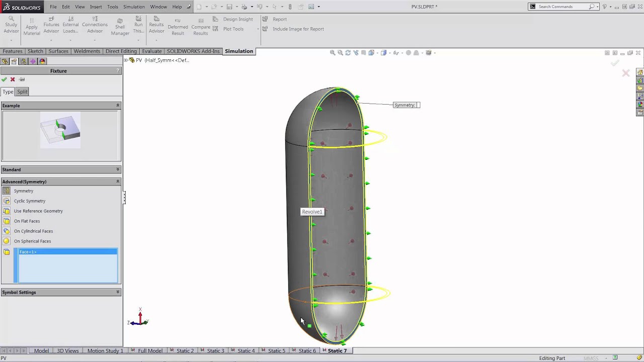Open the PropertyManager tab icon
This screenshot has height=362, width=644.
tap(14, 61)
